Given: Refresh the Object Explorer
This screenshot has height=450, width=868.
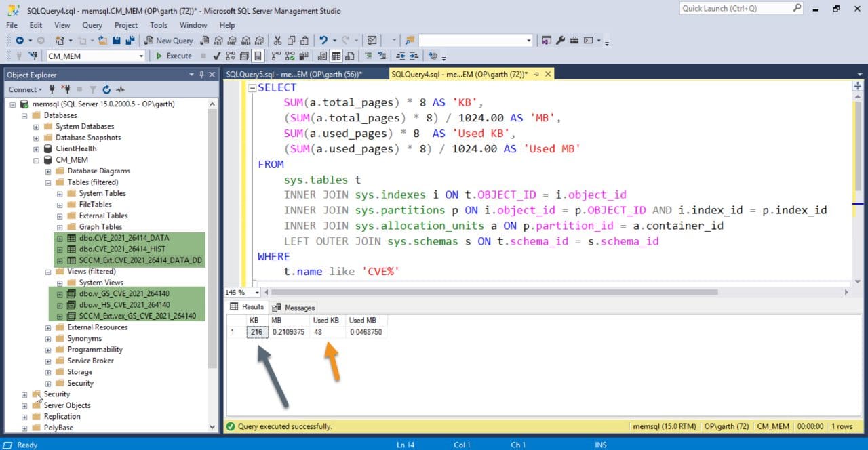Looking at the screenshot, I should 106,89.
